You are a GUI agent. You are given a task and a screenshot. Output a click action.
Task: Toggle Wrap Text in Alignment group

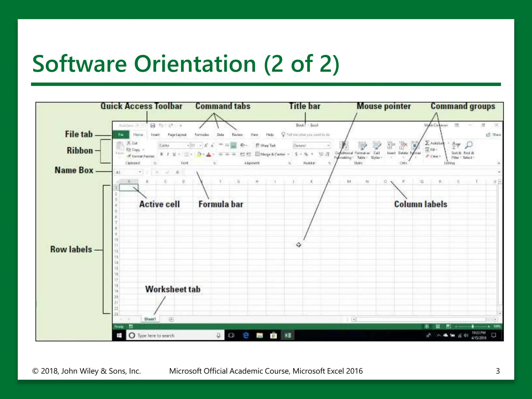pyautogui.click(x=265, y=145)
